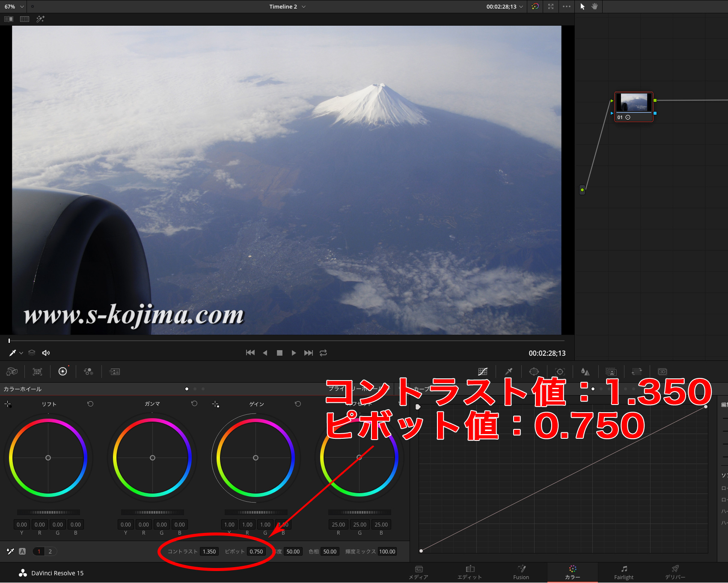
Task: Mute the viewer audio
Action: pos(46,353)
